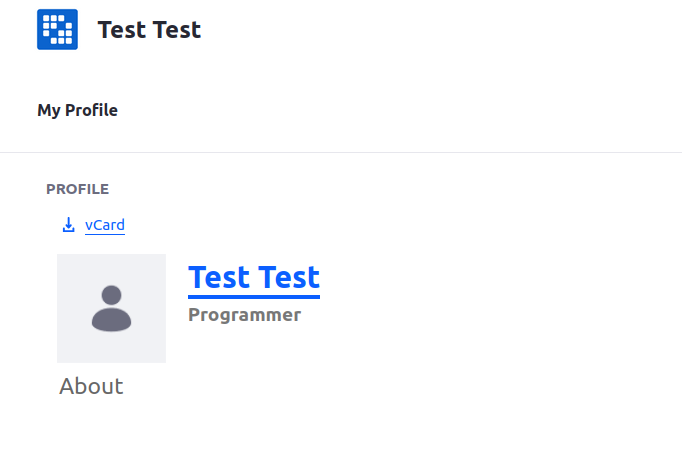
Task: Click the second Test in the blue name link
Action: click(289, 277)
